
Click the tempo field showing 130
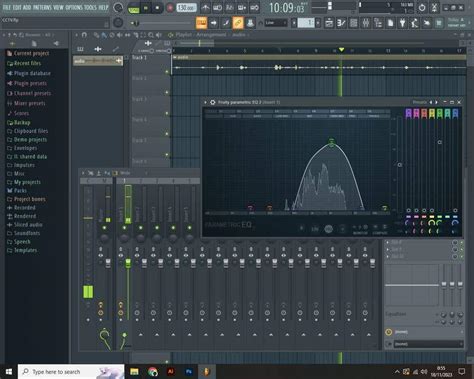point(186,7)
